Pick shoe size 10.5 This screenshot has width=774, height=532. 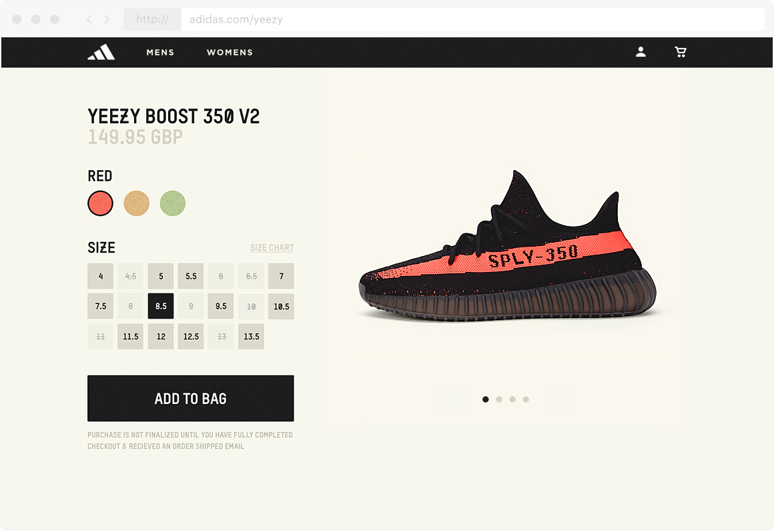282,306
